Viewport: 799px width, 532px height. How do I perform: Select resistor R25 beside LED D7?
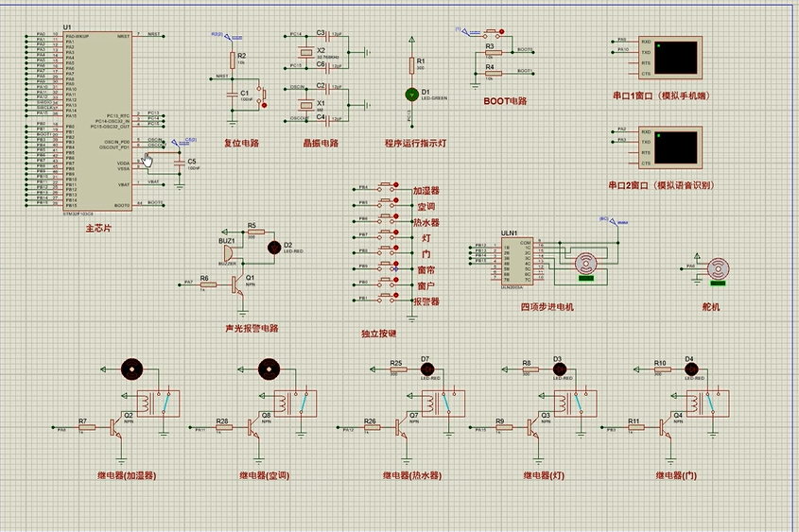[x=397, y=369]
